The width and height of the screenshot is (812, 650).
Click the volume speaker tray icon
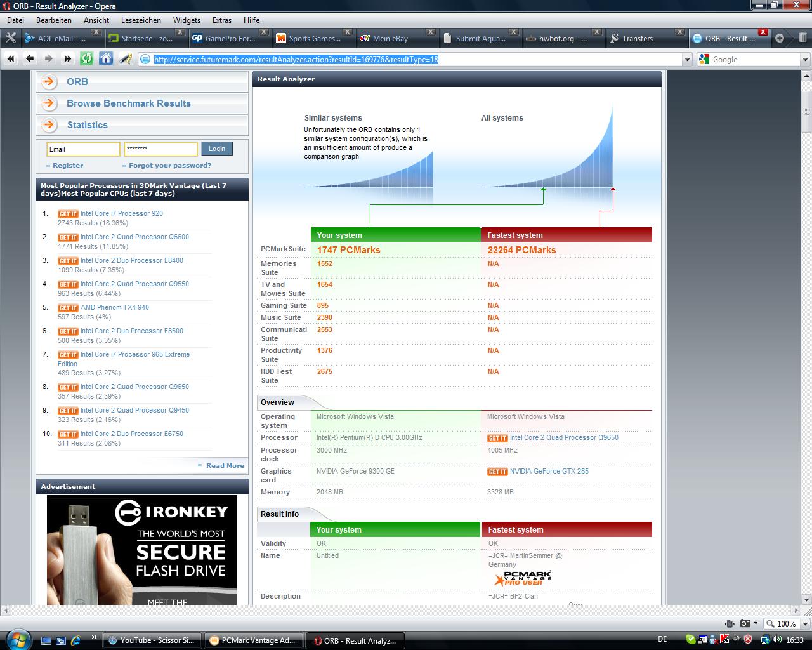tap(777, 640)
